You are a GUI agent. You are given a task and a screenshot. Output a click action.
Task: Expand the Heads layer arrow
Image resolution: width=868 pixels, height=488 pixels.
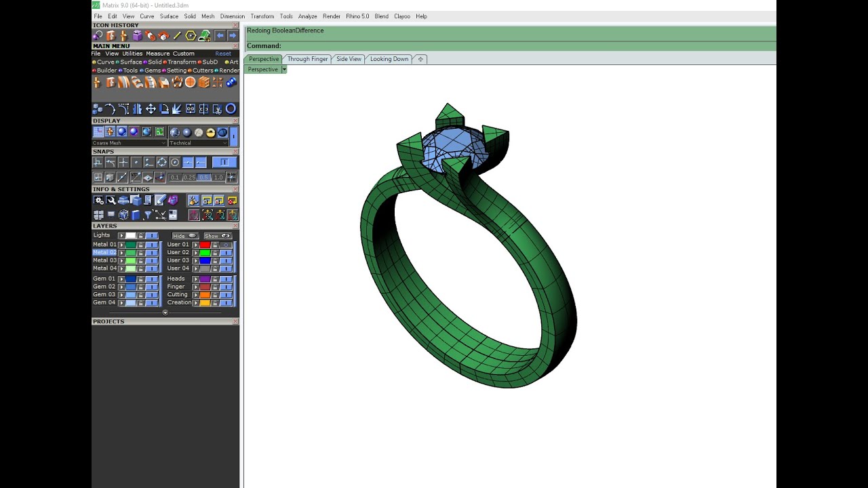(196, 279)
